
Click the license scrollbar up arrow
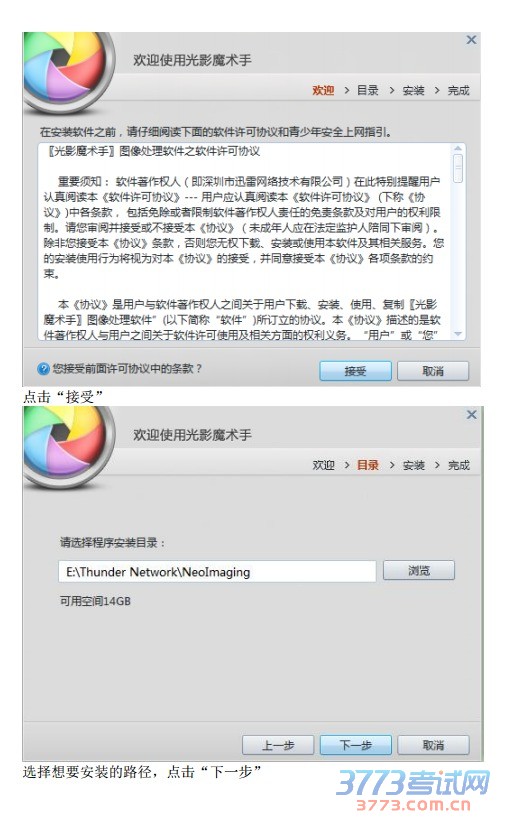point(458,148)
